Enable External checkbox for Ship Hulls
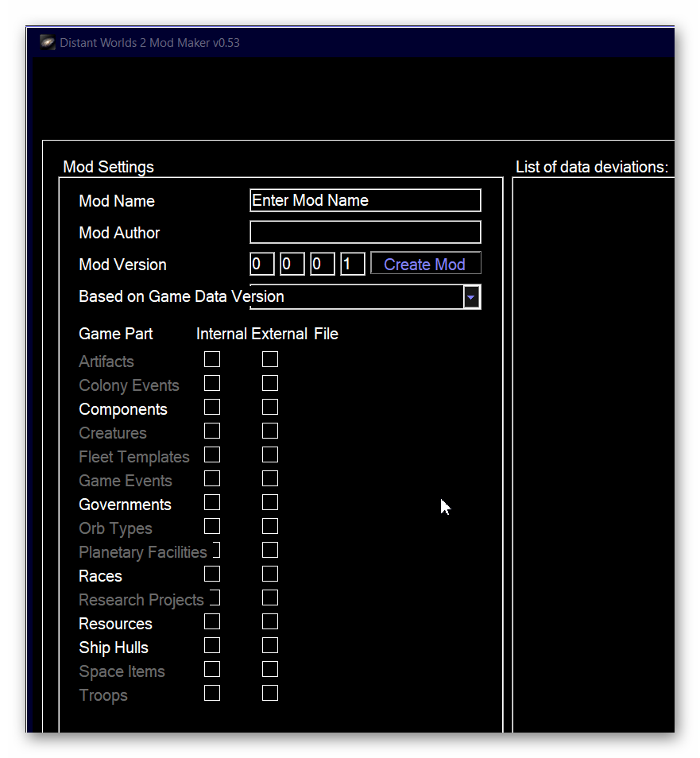The image size is (700, 758). tap(270, 645)
